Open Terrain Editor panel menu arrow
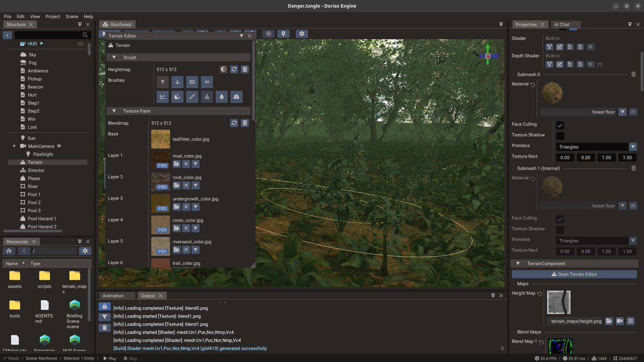This screenshot has width=644, height=362. (241, 36)
